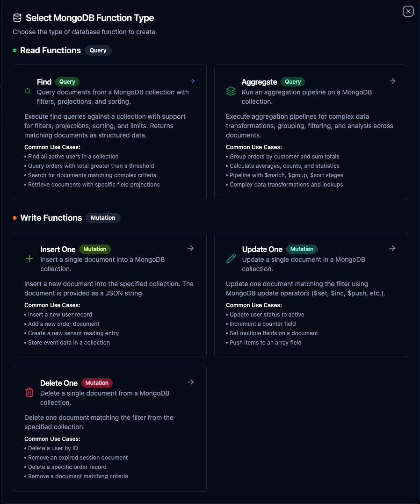
Task: Click the green plus Insert One icon
Action: point(29,259)
